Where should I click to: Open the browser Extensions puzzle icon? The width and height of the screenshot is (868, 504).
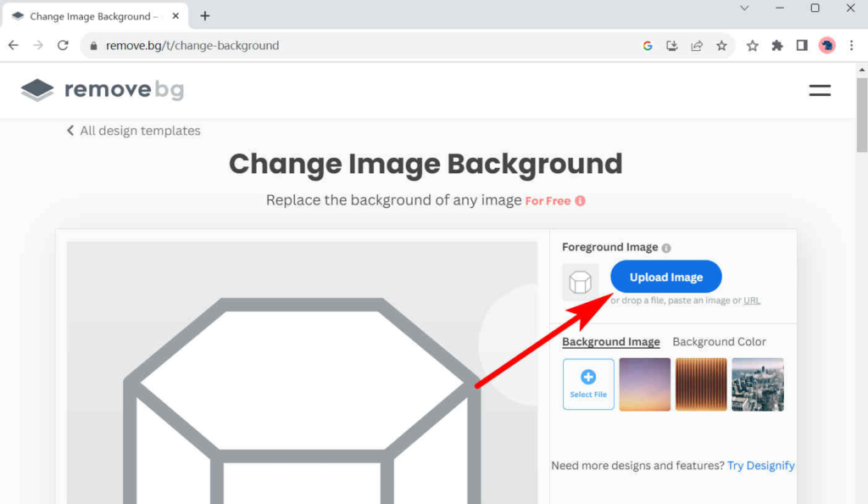coord(776,45)
